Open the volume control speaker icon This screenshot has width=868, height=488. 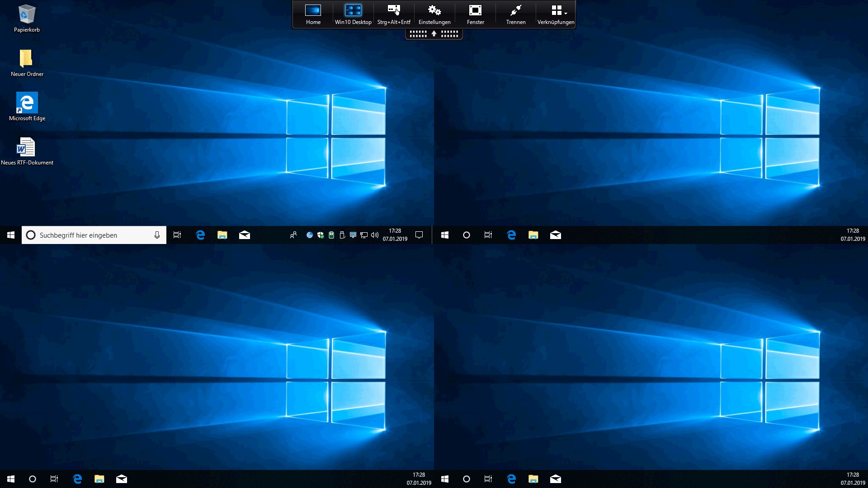[x=375, y=235]
